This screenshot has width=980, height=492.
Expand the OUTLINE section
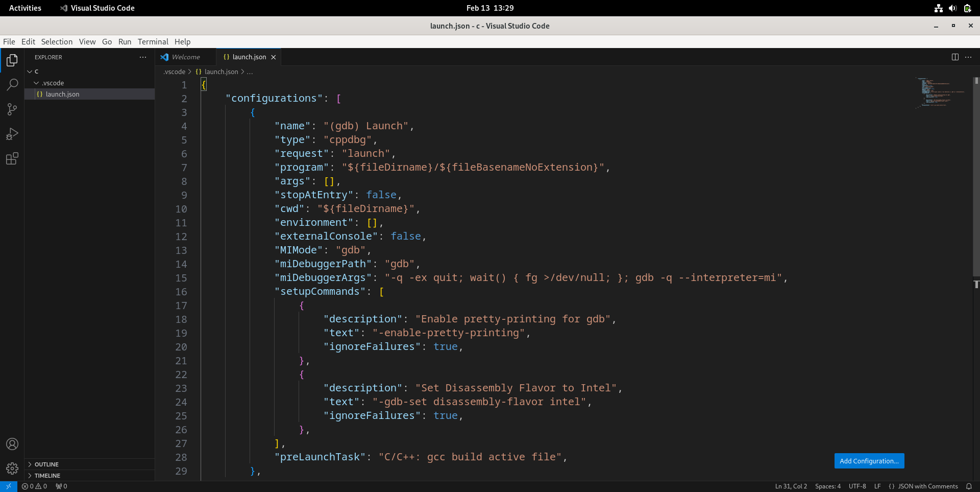point(89,464)
